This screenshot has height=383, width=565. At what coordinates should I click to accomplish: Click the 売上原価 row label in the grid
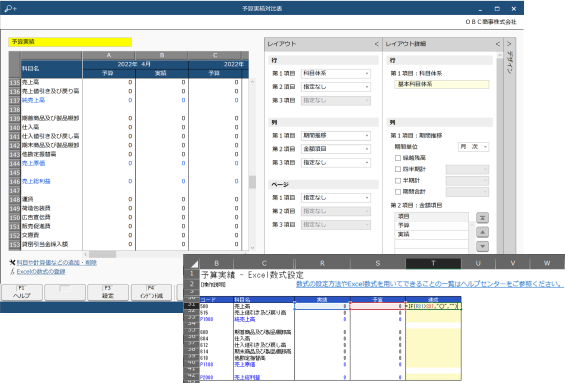pos(34,164)
